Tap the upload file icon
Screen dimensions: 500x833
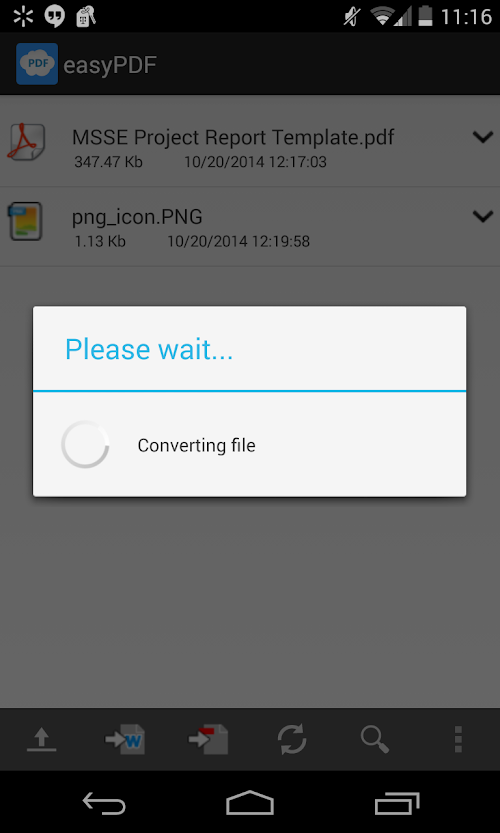point(41,739)
